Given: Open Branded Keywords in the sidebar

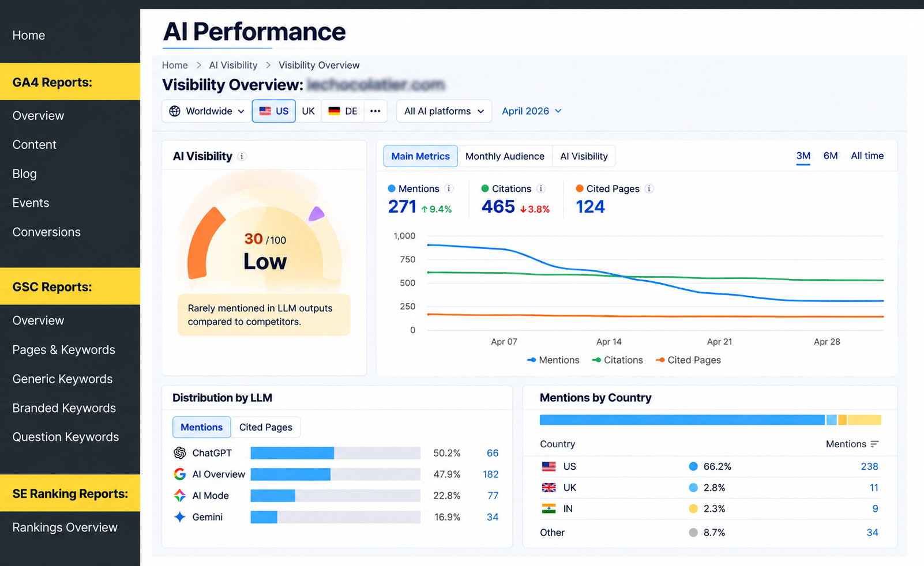Looking at the screenshot, I should click(64, 408).
